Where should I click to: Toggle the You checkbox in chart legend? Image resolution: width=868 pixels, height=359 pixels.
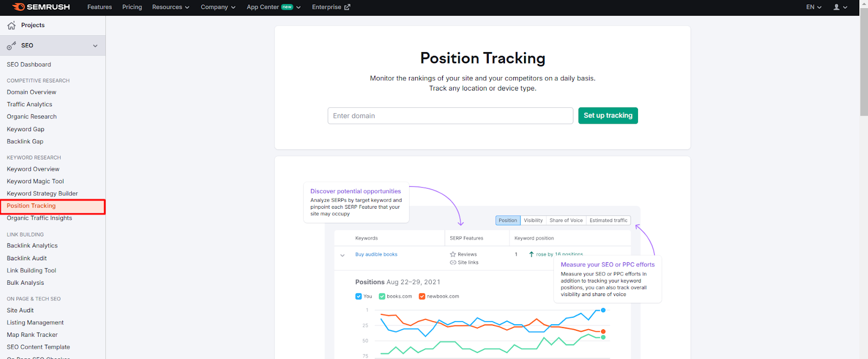[x=359, y=296]
